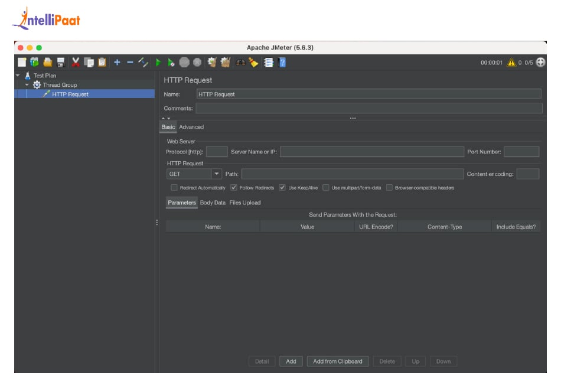
Task: Start the test with green play icon
Action: click(x=158, y=62)
